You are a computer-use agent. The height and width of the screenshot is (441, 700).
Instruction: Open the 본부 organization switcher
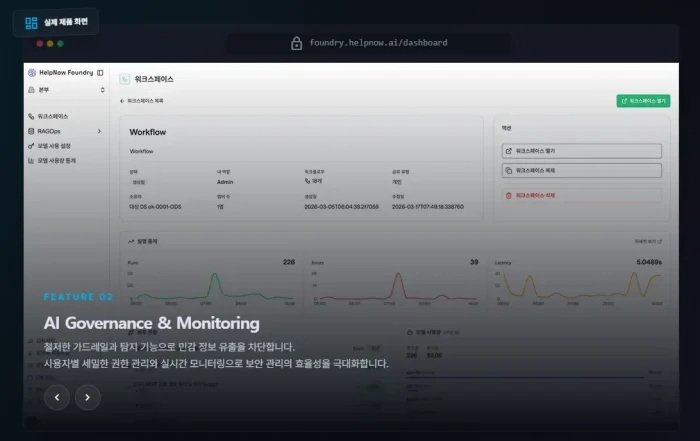(x=67, y=90)
